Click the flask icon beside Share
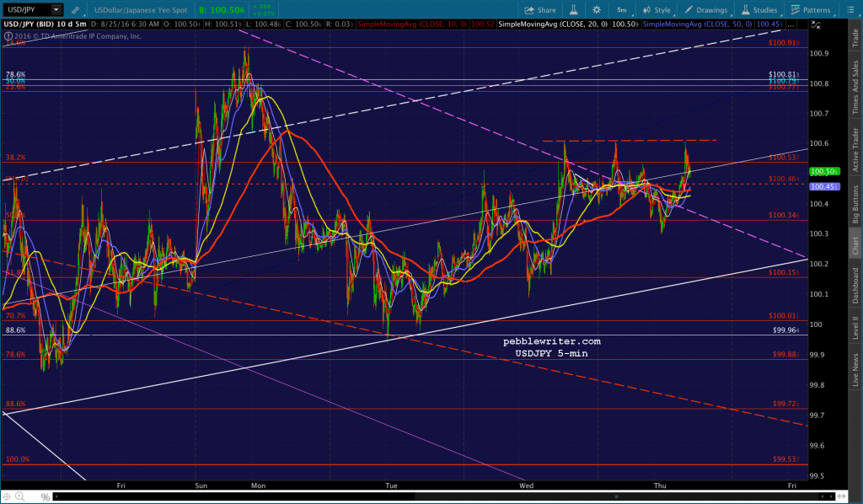The width and height of the screenshot is (863, 504). click(x=573, y=10)
